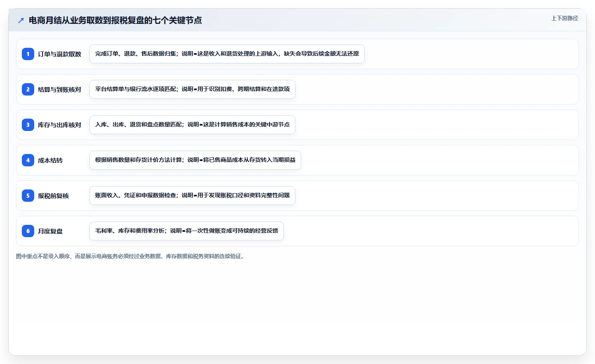Click the step 4 number badge
This screenshot has height=364, width=595.
28,160
